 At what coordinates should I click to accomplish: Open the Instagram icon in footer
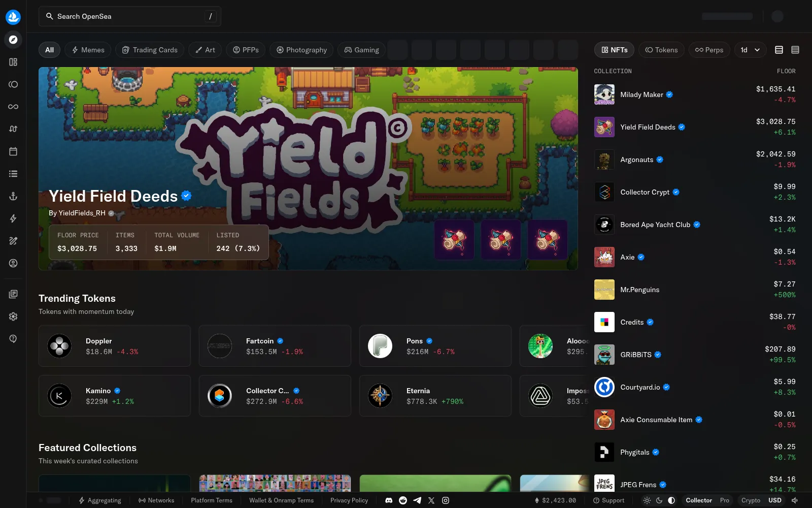pyautogui.click(x=446, y=500)
